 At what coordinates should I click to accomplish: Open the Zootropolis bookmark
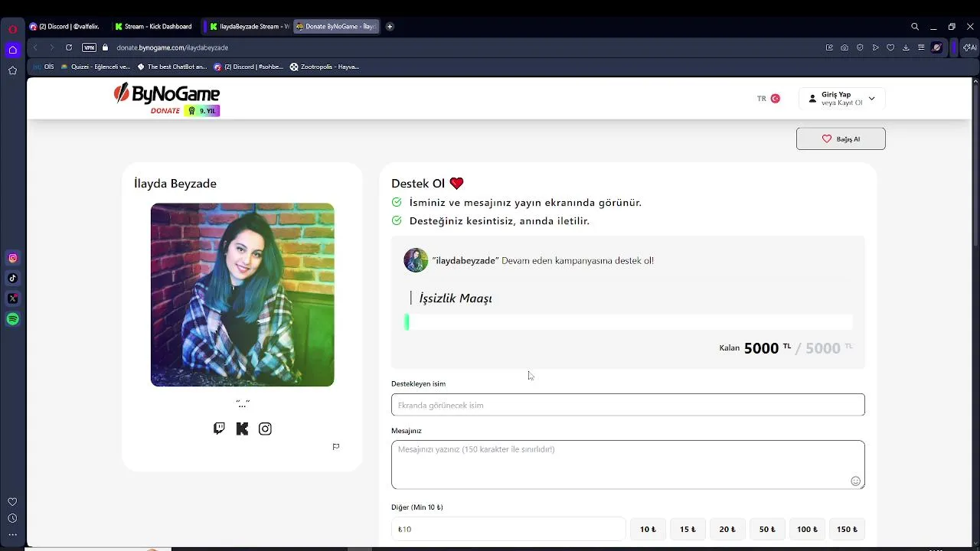click(x=325, y=67)
